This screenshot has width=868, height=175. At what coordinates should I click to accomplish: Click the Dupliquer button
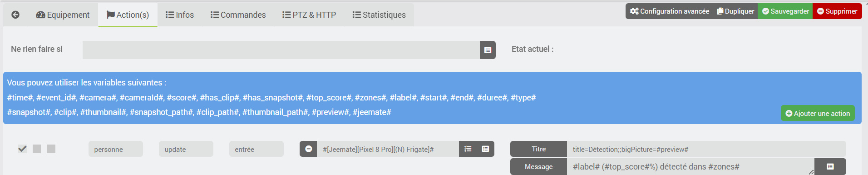pos(735,11)
